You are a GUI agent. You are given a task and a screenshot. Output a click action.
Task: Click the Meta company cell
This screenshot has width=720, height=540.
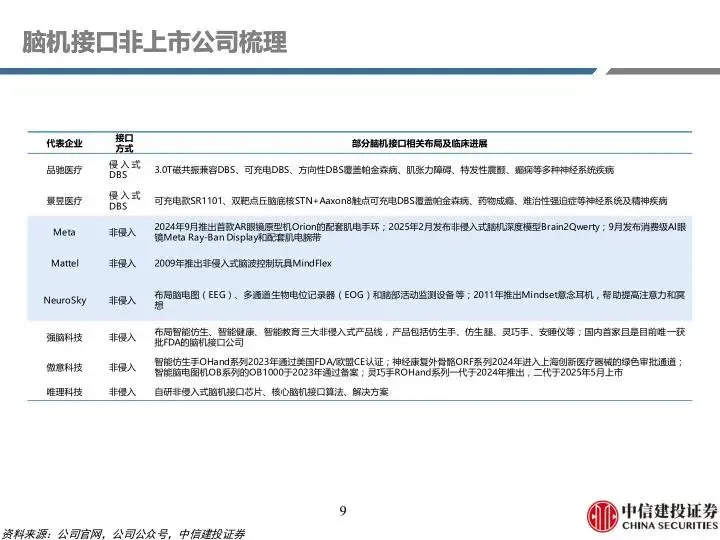coord(64,232)
